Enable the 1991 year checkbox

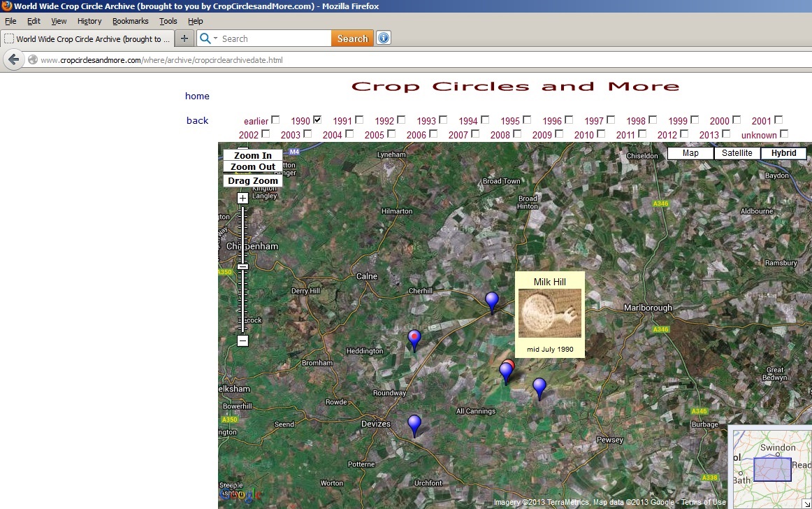click(359, 120)
